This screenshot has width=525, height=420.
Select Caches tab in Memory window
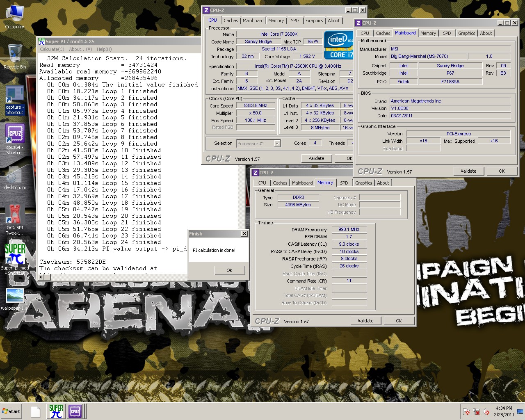[x=280, y=183]
